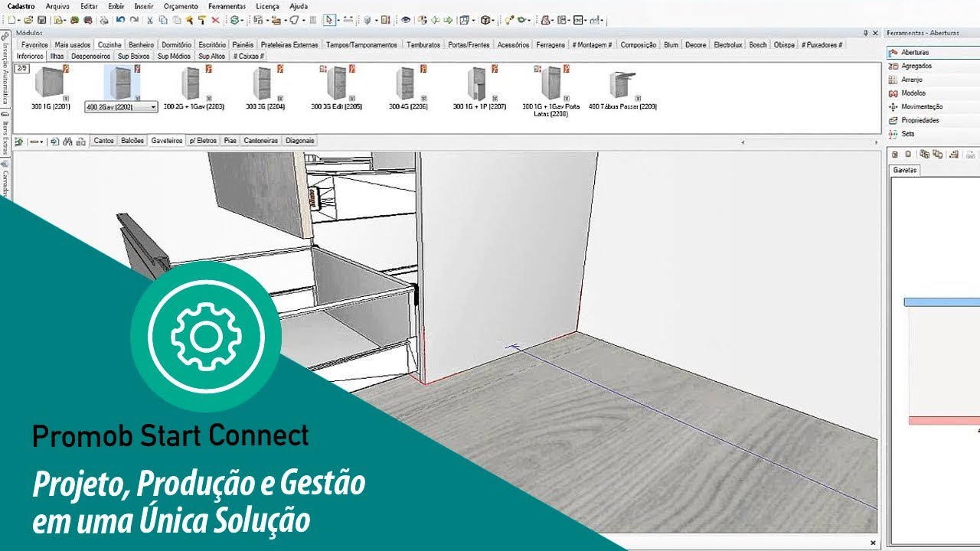Redo the last undone action
The height and width of the screenshot is (551, 980).
point(133,20)
